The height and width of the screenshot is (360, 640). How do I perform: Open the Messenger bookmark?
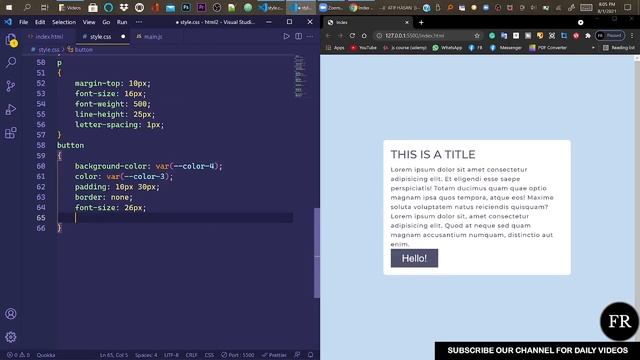(x=506, y=48)
